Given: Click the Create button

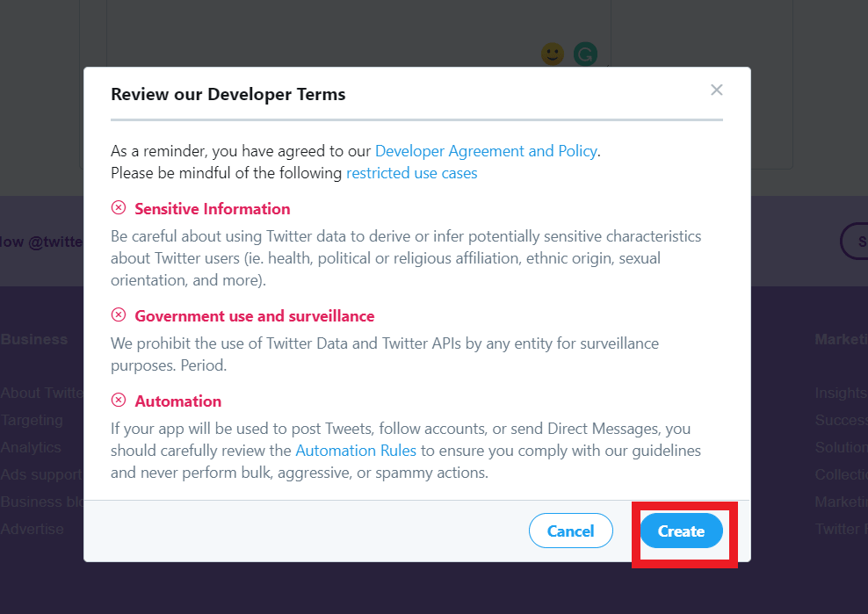Looking at the screenshot, I should point(682,531).
